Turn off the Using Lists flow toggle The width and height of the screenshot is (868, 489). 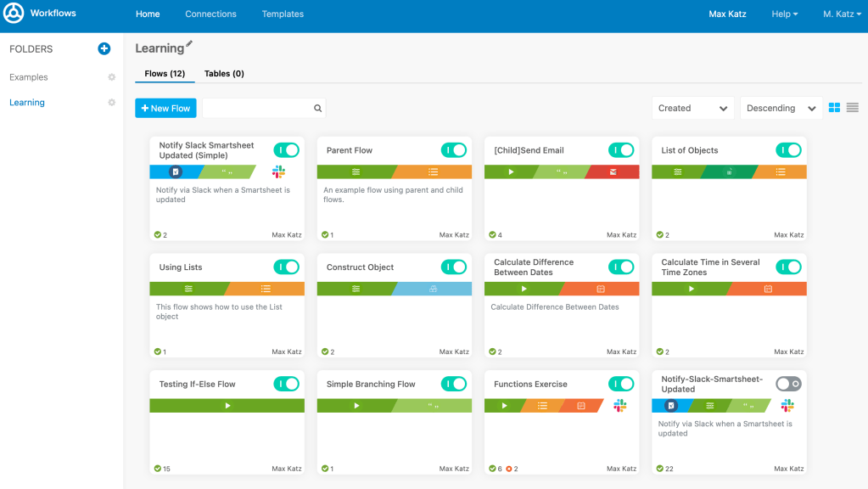click(287, 267)
